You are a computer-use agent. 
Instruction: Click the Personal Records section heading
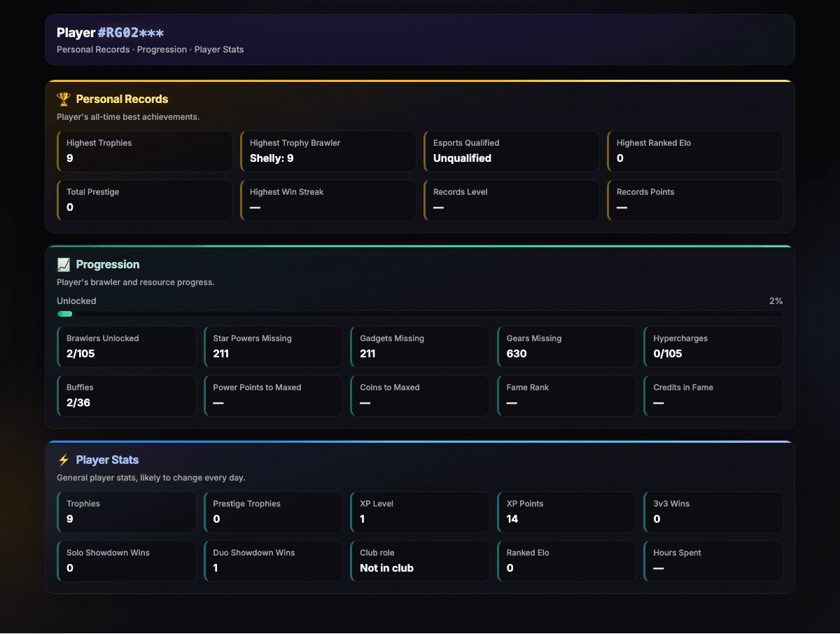122,99
